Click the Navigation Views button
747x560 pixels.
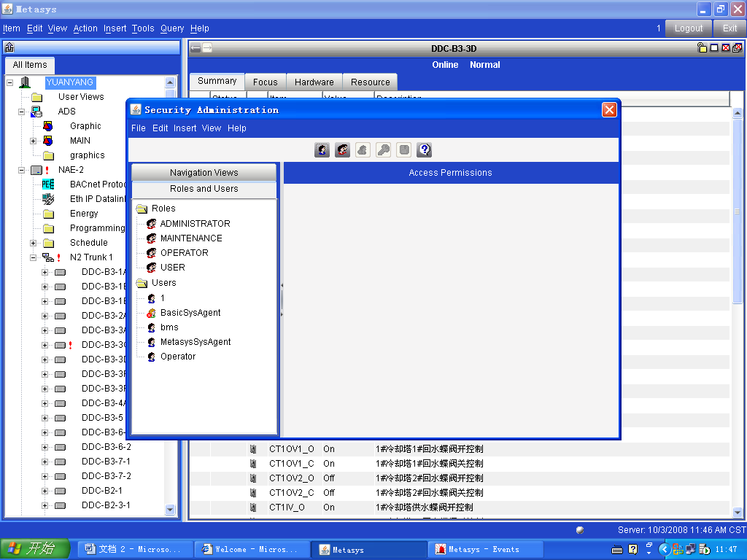click(204, 173)
